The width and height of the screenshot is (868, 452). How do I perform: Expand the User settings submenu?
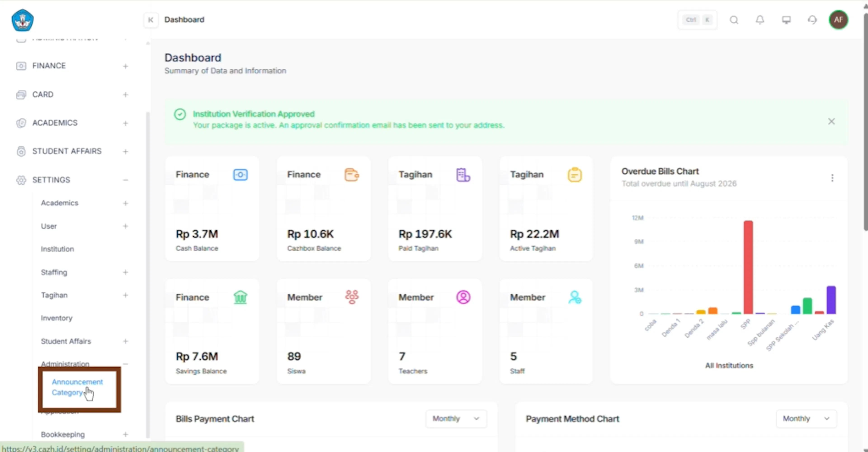pos(125,226)
